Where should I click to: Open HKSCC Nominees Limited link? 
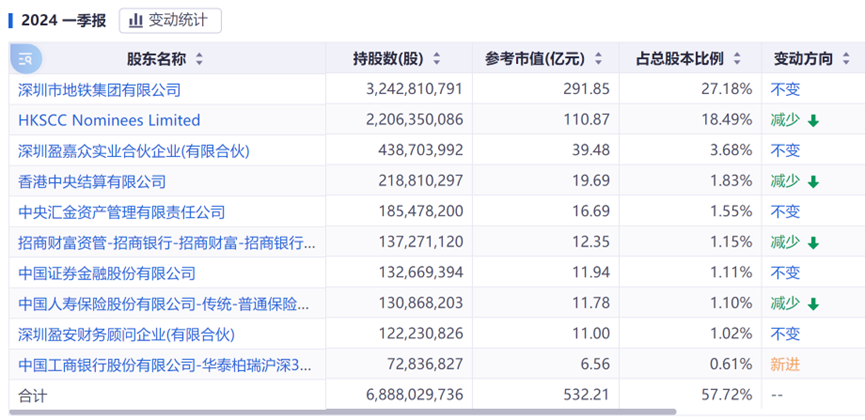point(109,120)
